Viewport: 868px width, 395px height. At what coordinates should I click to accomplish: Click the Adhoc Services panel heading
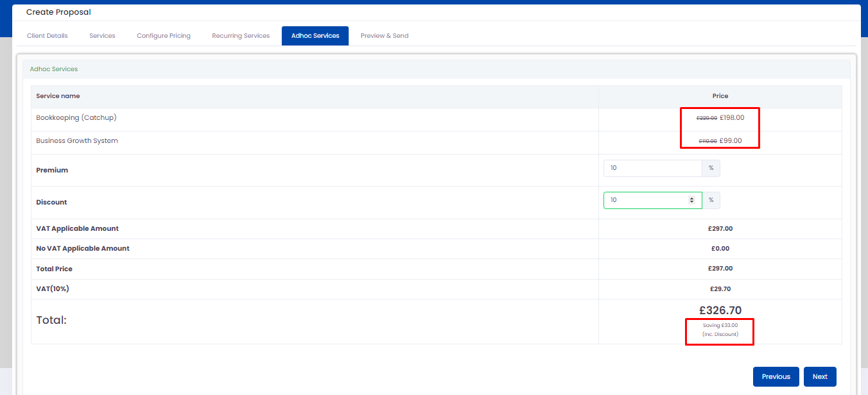tap(54, 69)
